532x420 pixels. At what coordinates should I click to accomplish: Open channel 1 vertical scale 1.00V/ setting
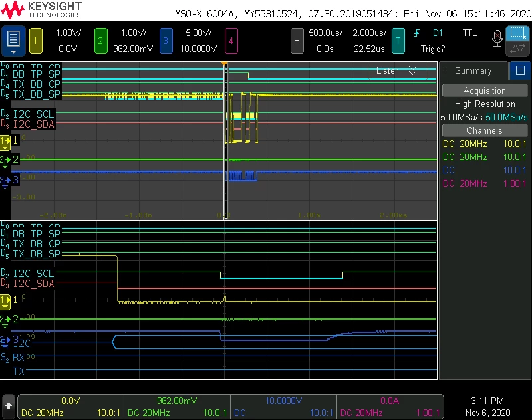[68, 33]
